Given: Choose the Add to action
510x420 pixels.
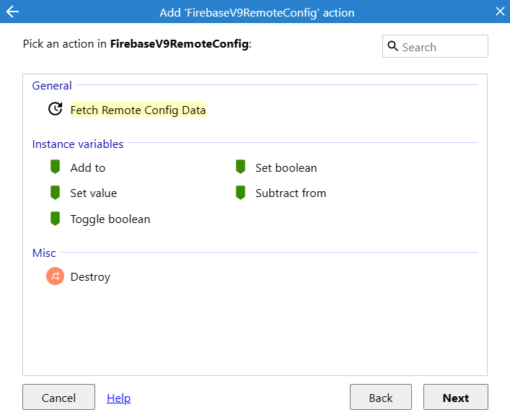Looking at the screenshot, I should pyautogui.click(x=88, y=168).
